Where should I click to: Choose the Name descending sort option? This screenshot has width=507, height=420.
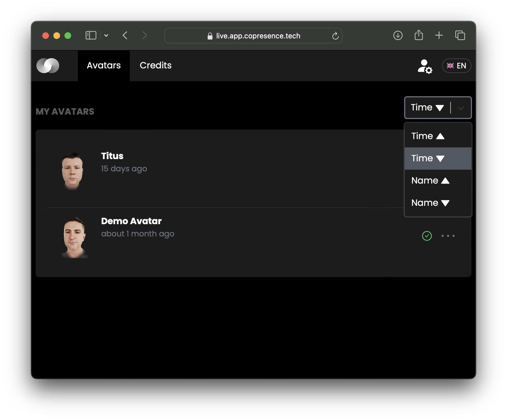(x=438, y=203)
